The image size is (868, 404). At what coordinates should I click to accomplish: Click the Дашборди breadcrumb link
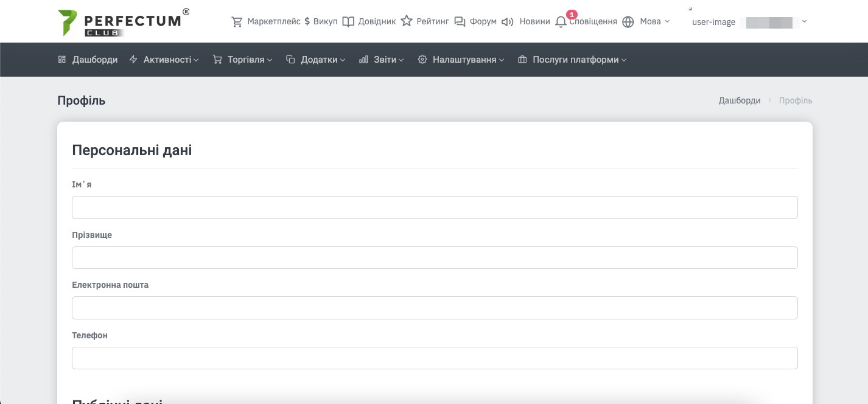click(x=739, y=100)
